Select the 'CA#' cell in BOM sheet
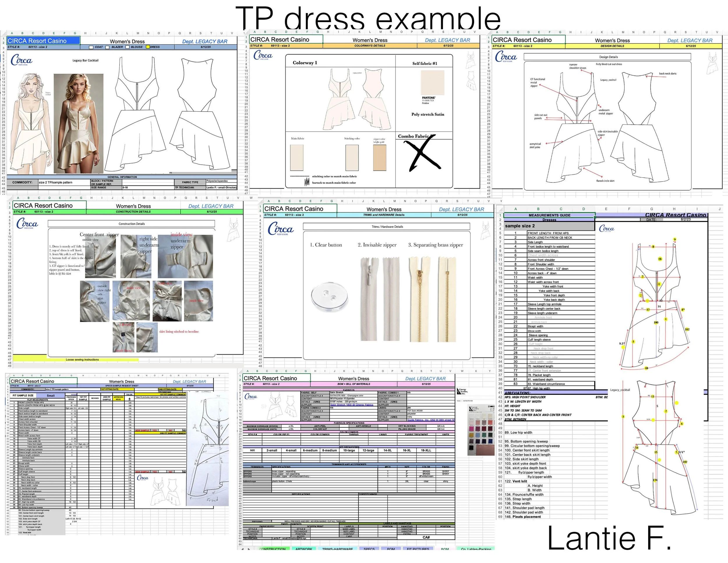The image size is (728, 563). click(426, 537)
